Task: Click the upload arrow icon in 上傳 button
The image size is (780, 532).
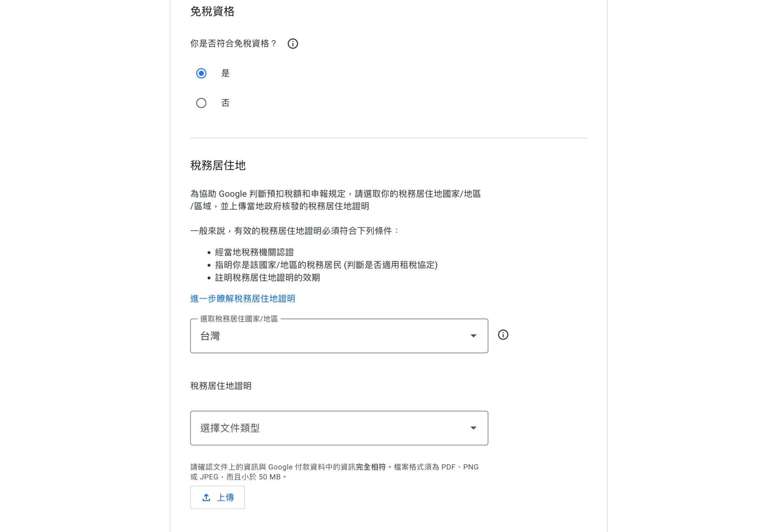Action: (206, 497)
